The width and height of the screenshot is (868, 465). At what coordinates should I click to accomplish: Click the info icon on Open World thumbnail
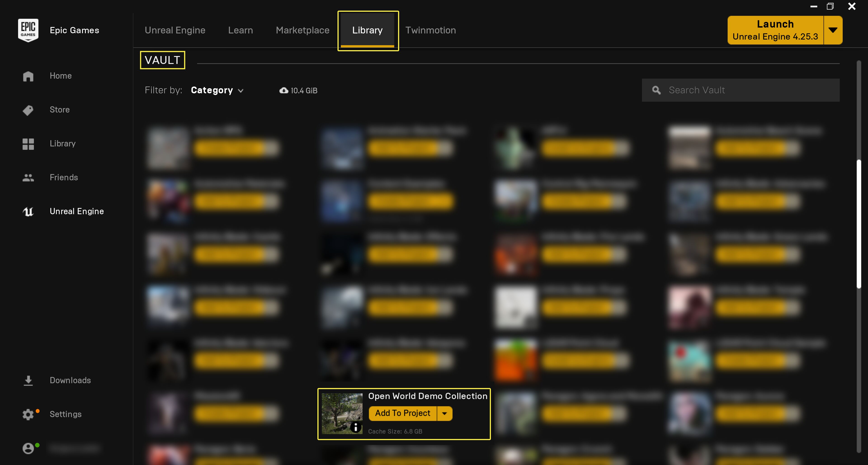click(x=356, y=427)
